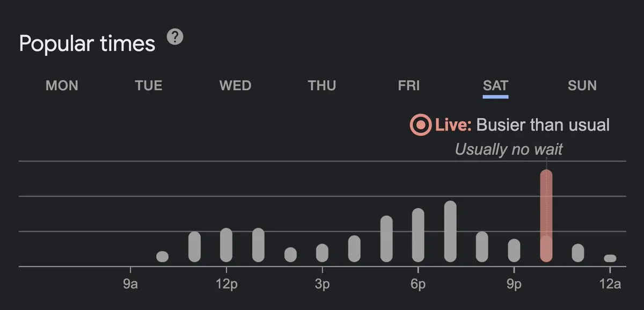Open the FRI tab
The width and height of the screenshot is (644, 310).
(408, 85)
